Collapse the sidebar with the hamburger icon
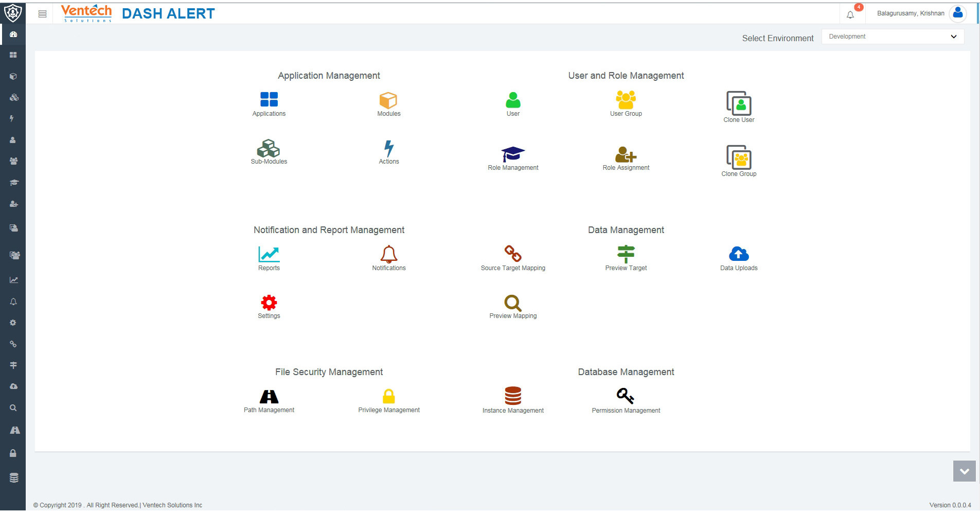Screen dimensions: 980x513 tap(42, 13)
